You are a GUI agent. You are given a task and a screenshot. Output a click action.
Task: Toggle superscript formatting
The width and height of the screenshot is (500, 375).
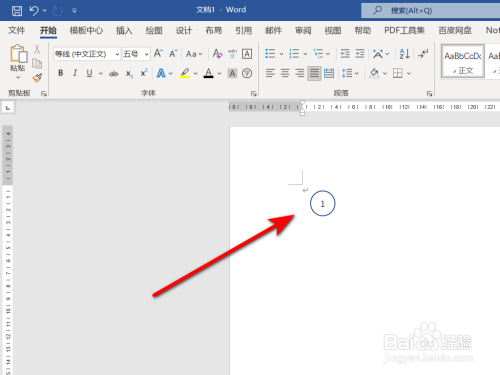tap(144, 73)
